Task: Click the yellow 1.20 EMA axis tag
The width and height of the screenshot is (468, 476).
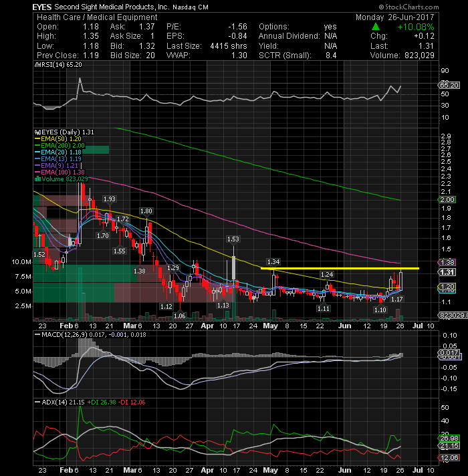Action: point(447,287)
